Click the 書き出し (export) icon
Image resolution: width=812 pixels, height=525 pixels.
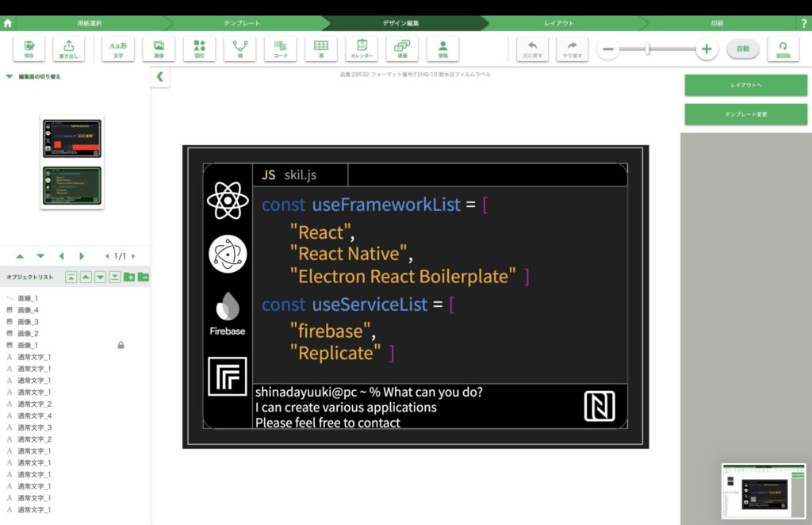coord(68,49)
